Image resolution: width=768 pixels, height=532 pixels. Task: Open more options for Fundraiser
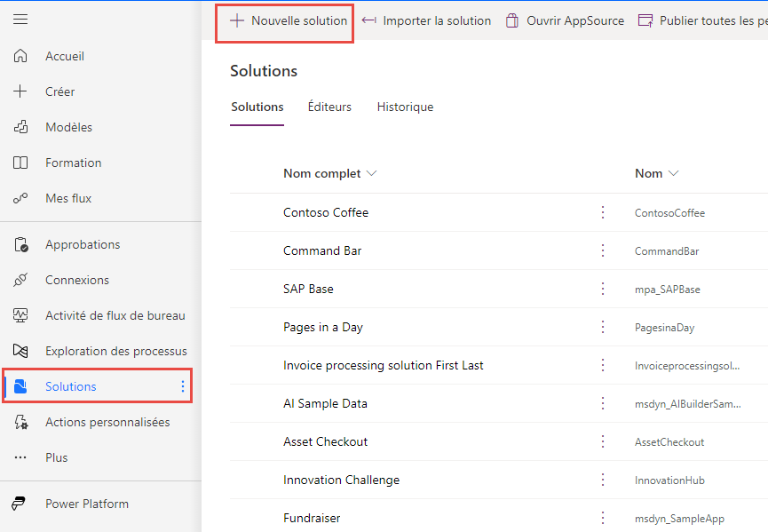pyautogui.click(x=603, y=518)
